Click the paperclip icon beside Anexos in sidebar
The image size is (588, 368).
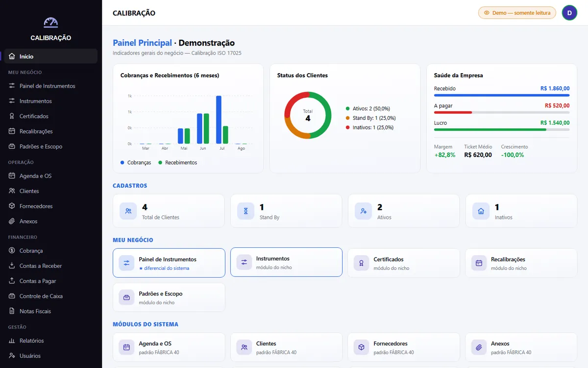tap(12, 222)
